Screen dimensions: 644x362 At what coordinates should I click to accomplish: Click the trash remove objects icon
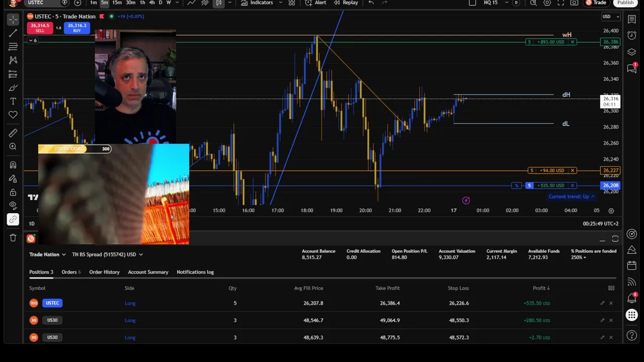pos(13,238)
